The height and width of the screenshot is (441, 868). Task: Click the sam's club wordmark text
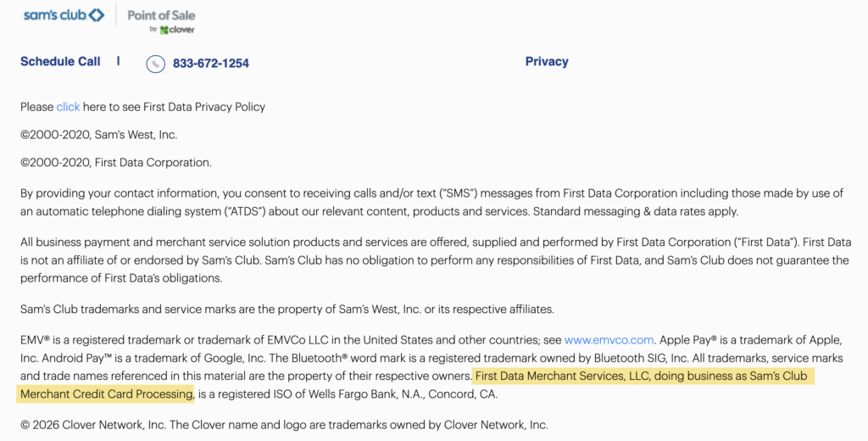click(x=53, y=14)
